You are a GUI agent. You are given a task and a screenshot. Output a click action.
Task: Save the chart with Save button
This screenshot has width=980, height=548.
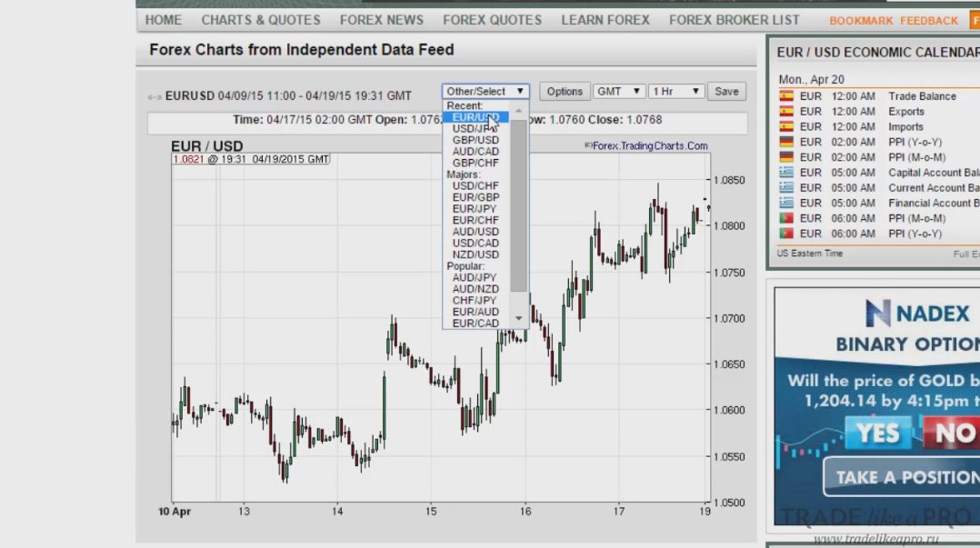click(726, 92)
